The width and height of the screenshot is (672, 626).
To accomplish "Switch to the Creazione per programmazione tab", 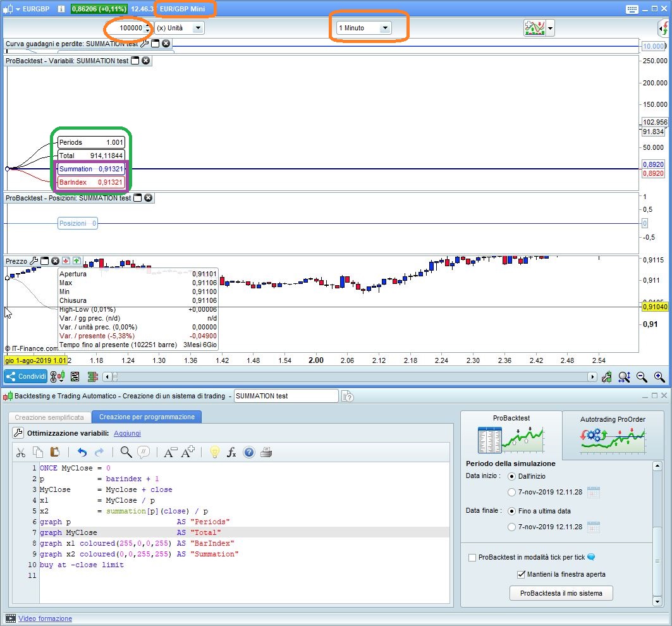I will tap(147, 417).
